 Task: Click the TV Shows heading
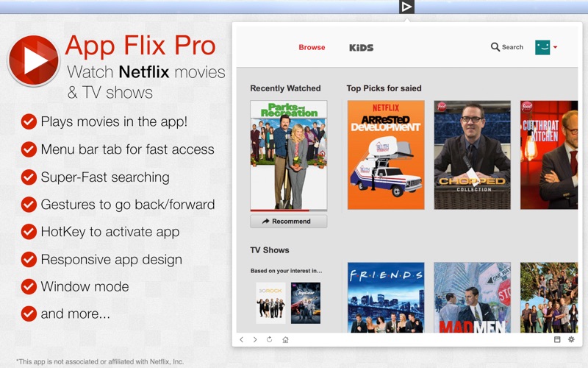270,250
